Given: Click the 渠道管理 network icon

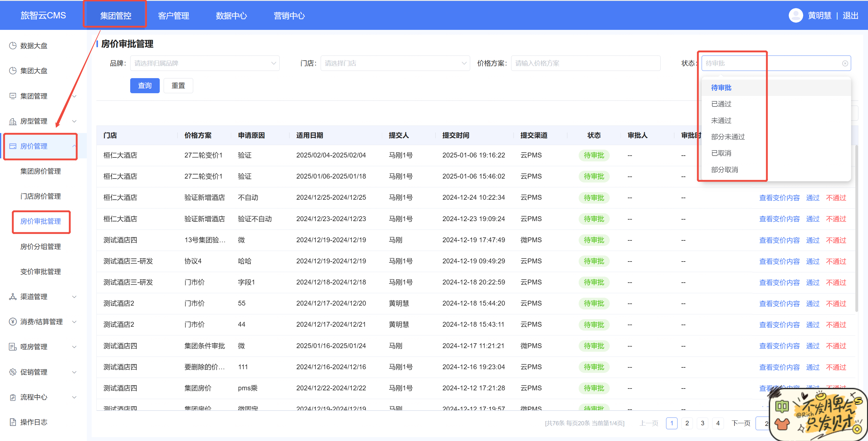Looking at the screenshot, I should [13, 297].
